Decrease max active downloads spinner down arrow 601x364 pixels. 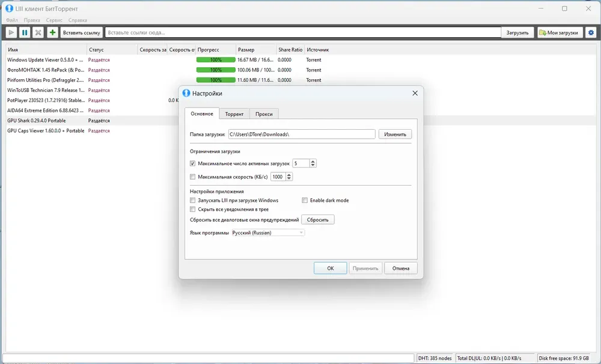tap(313, 165)
